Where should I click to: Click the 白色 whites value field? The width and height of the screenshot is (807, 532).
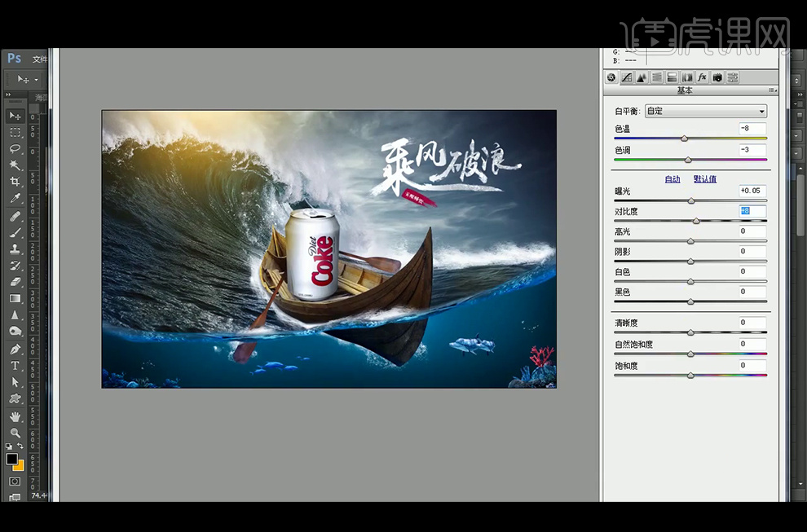click(x=752, y=271)
